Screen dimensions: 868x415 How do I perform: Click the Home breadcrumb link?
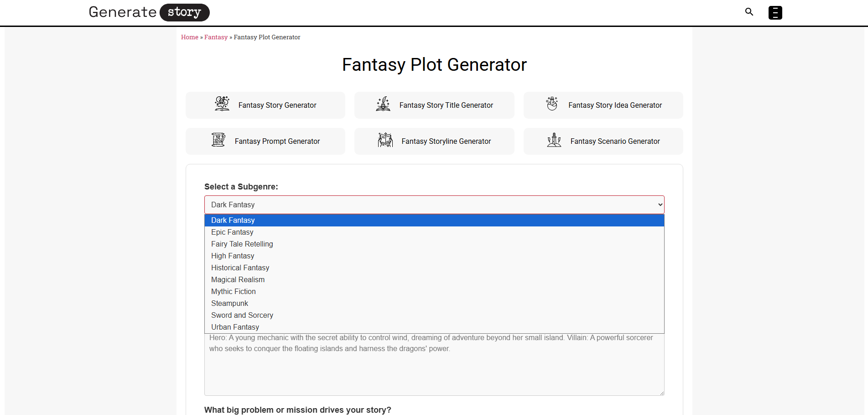(189, 37)
